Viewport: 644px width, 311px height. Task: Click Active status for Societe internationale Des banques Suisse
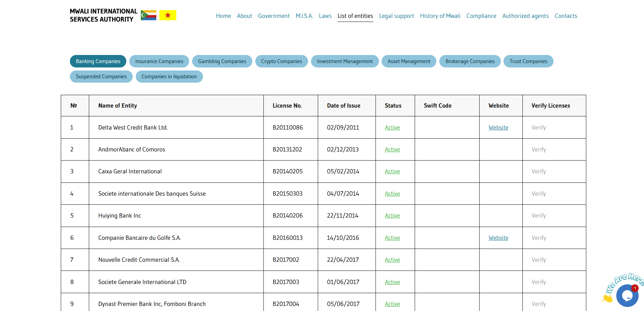point(392,194)
